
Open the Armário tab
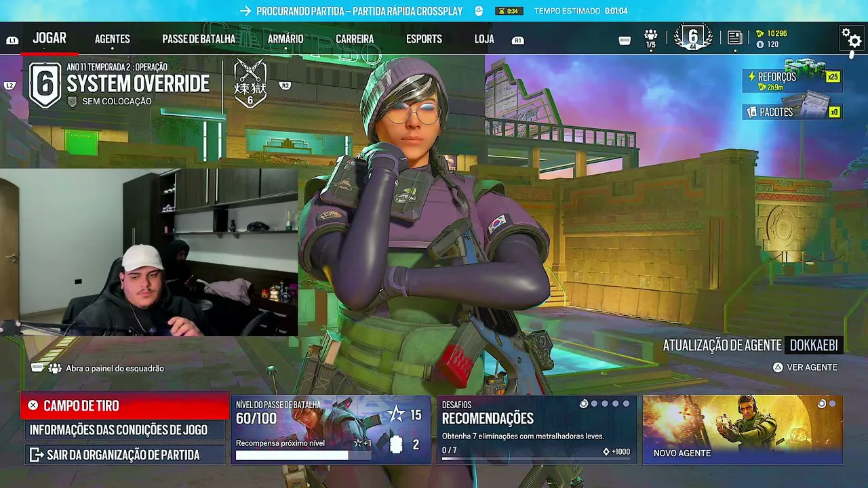[285, 39]
